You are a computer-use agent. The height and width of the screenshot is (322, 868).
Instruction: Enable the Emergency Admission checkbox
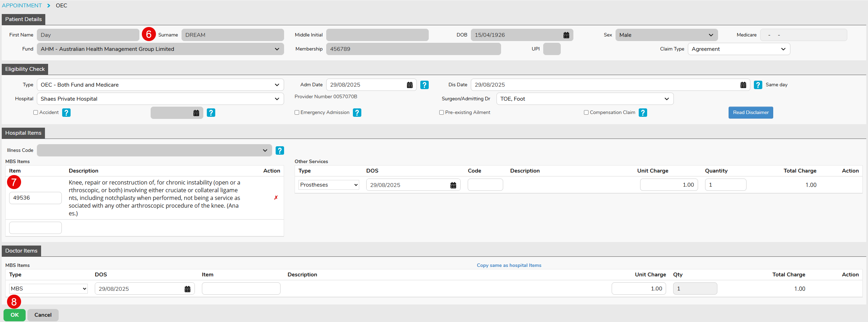pos(297,113)
